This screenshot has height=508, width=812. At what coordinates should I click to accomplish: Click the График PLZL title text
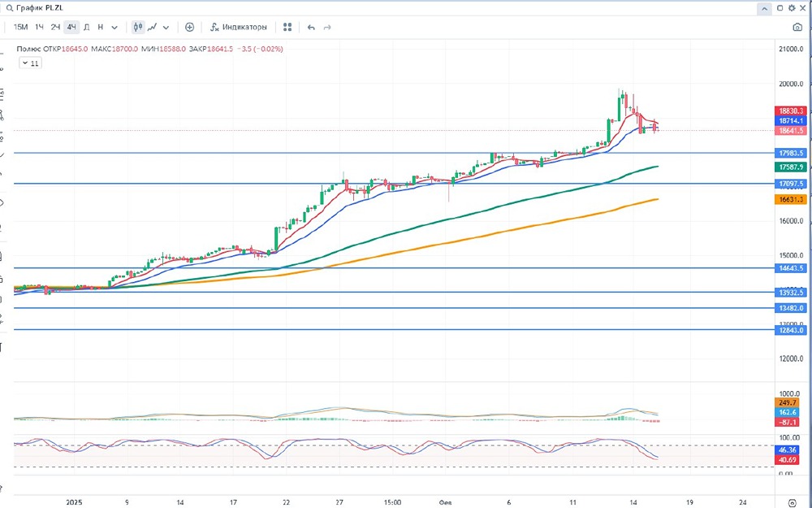pos(39,8)
